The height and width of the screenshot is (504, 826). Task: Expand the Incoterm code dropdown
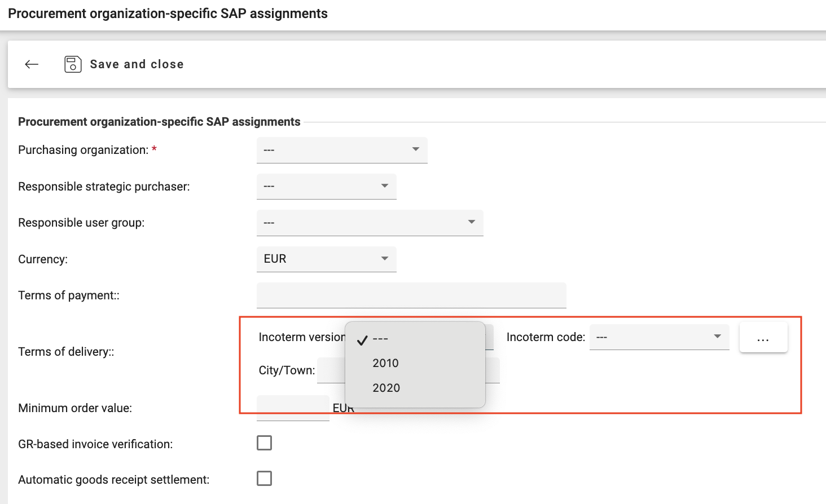click(x=658, y=337)
